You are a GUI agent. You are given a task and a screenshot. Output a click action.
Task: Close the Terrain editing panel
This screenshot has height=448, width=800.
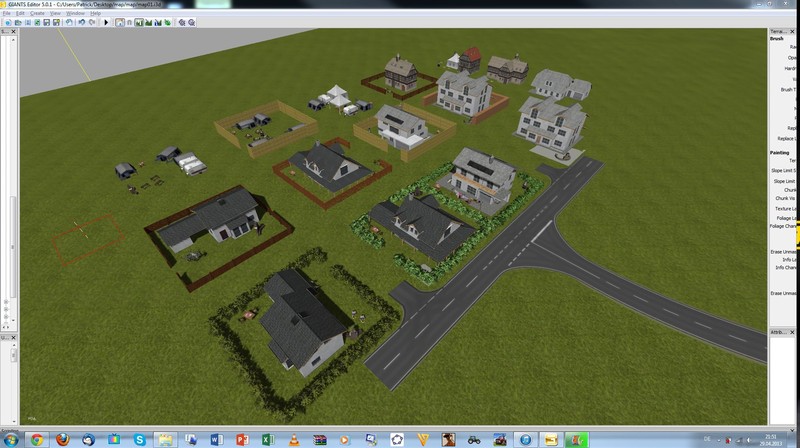point(792,32)
